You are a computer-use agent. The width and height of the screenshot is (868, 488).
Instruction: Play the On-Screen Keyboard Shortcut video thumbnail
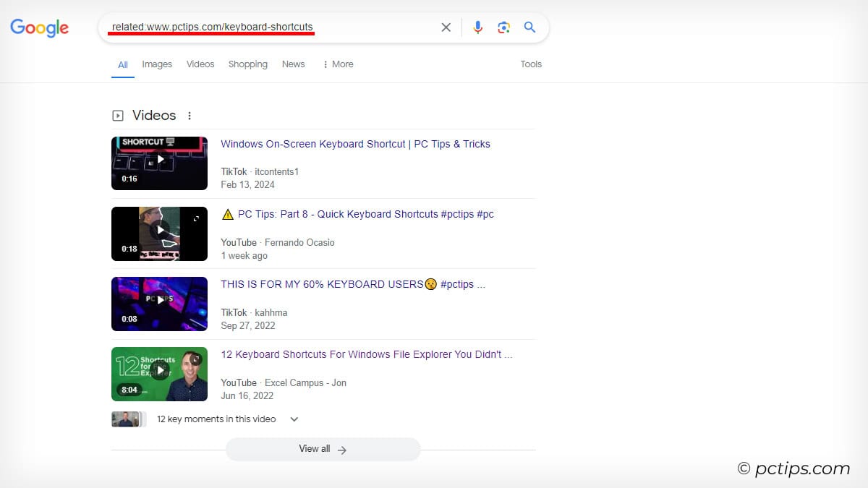pos(159,163)
